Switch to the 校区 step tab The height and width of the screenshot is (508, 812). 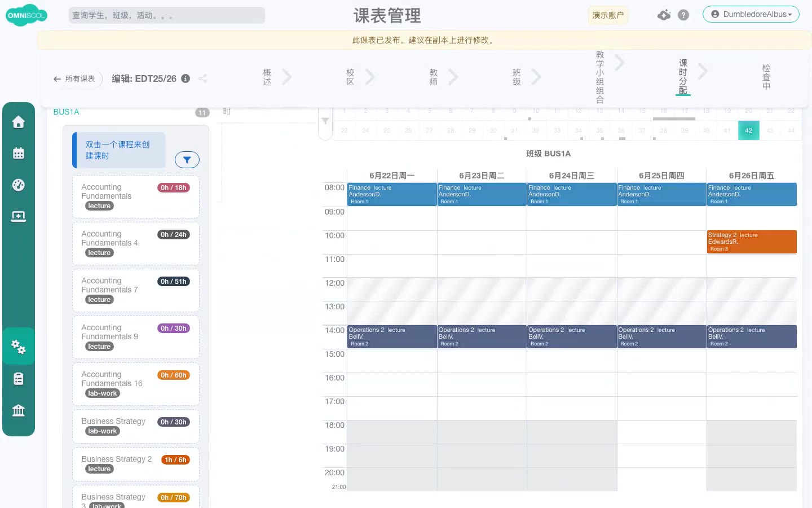coord(350,77)
